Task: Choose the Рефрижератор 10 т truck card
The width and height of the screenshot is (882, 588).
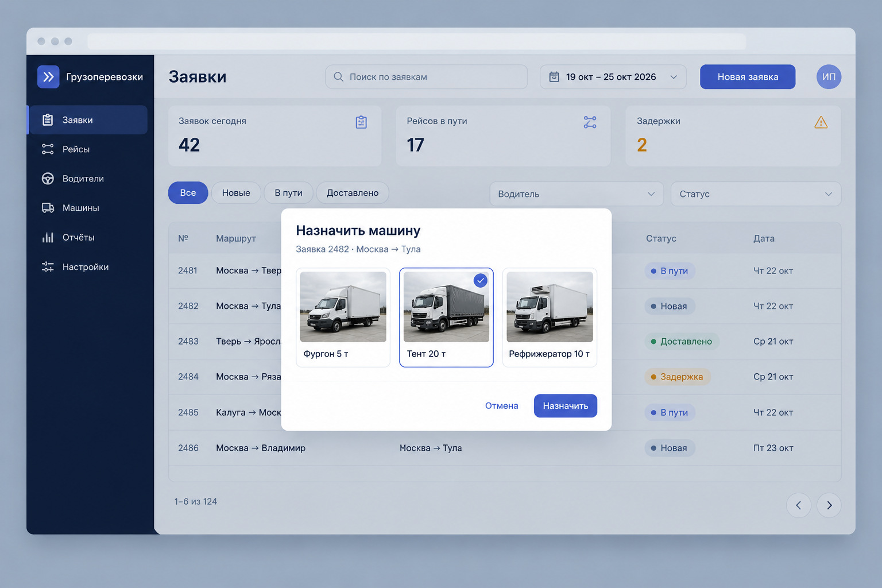Action: coord(550,318)
